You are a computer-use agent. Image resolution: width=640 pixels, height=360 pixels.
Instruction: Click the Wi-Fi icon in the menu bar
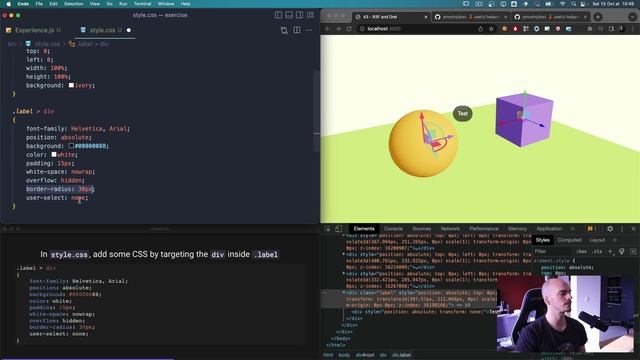563,4
